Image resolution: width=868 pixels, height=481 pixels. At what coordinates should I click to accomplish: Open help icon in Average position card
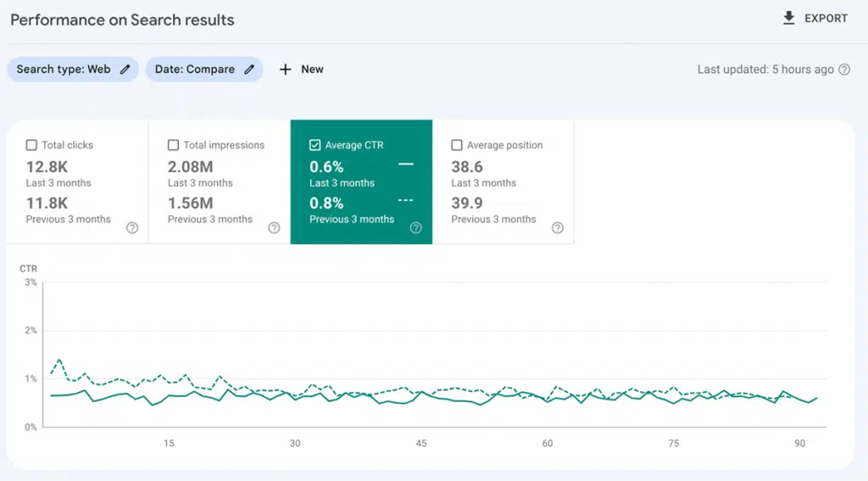pos(558,227)
